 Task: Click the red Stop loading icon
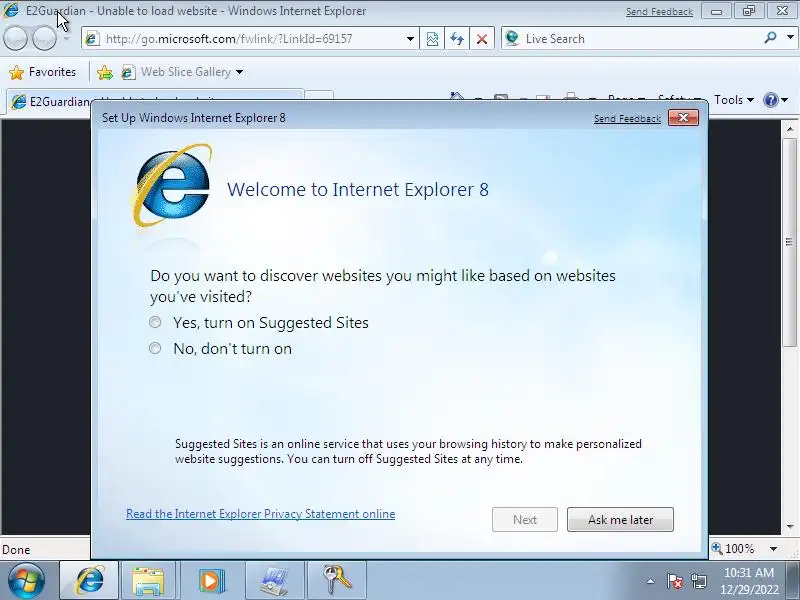tap(481, 39)
